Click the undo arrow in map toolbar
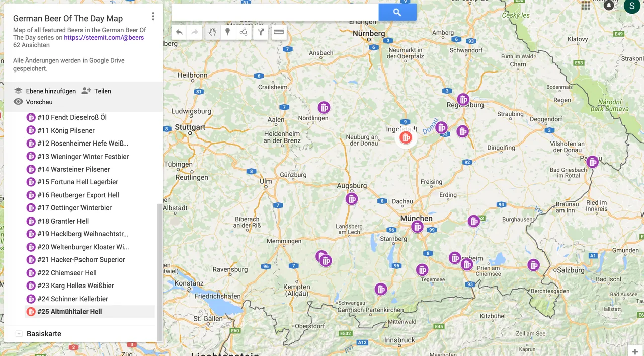The width and height of the screenshot is (644, 356). (x=179, y=32)
